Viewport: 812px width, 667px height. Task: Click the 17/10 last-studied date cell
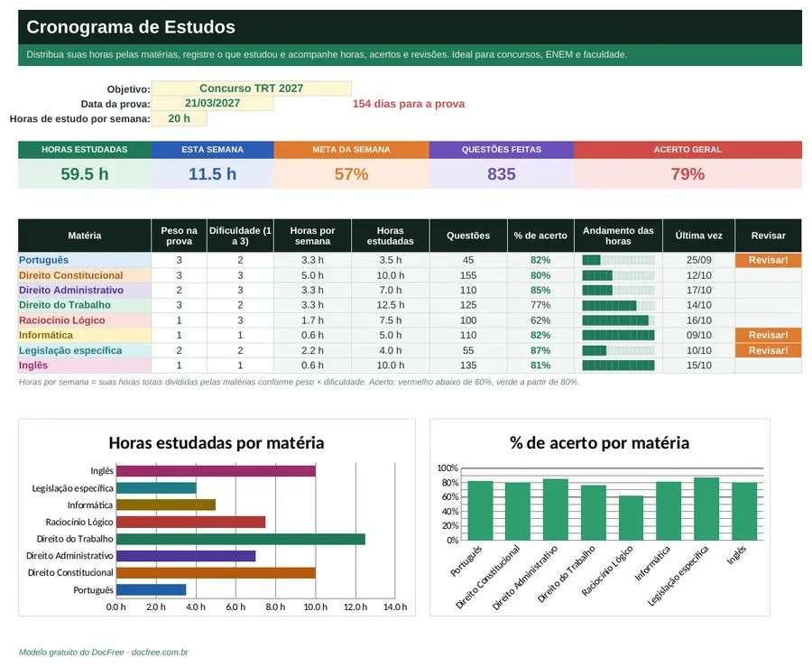698,290
